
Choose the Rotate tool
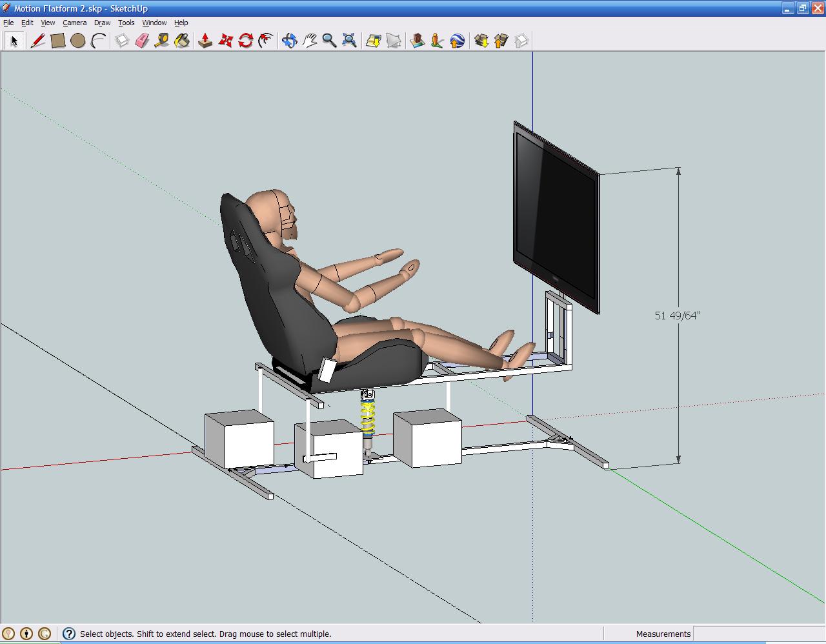coord(245,41)
